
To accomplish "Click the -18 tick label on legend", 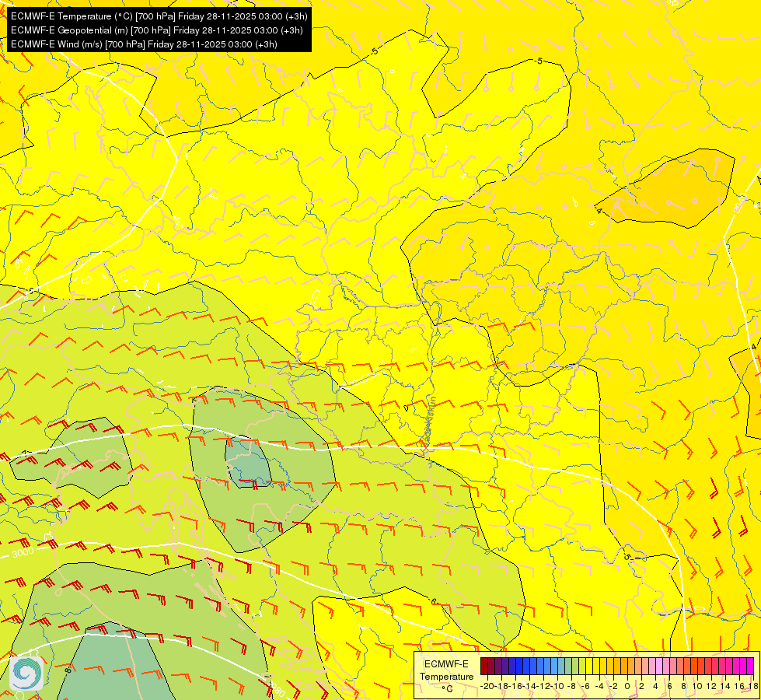I will 502,687.
